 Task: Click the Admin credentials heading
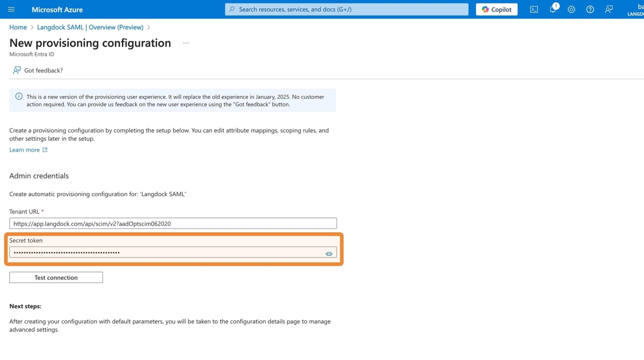[x=39, y=176]
